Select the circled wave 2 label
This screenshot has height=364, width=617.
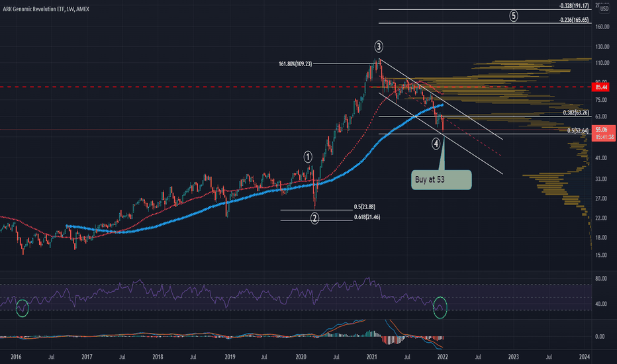314,218
